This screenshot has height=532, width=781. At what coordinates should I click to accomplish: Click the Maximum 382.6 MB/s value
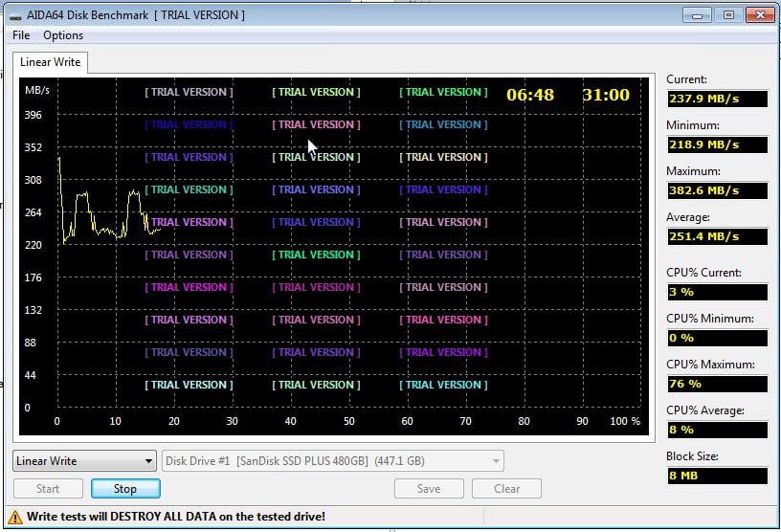pyautogui.click(x=717, y=190)
